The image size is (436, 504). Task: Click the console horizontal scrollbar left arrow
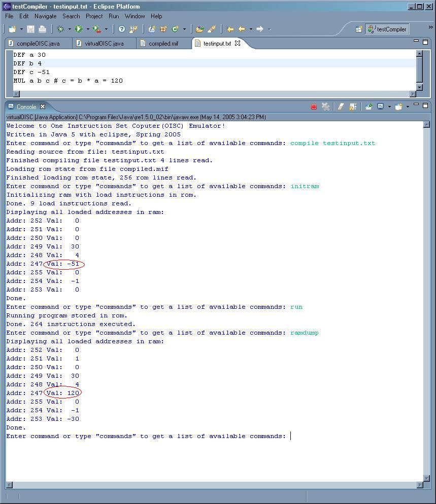(x=9, y=485)
